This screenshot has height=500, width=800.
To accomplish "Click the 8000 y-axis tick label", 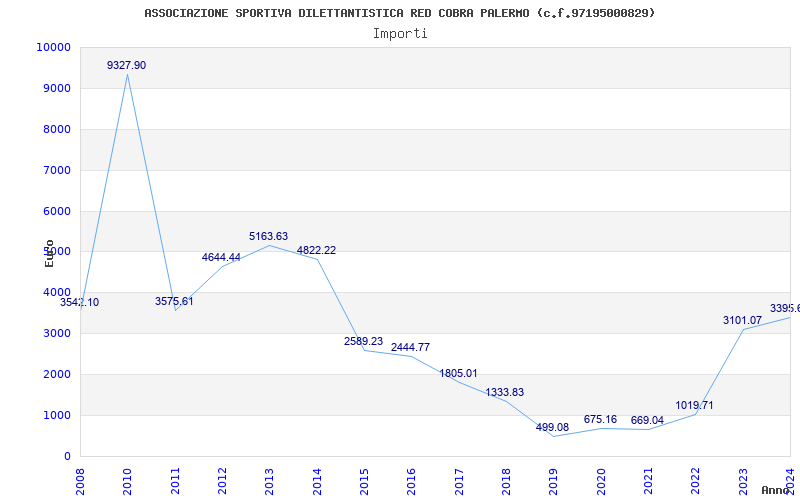I will click(x=57, y=129).
